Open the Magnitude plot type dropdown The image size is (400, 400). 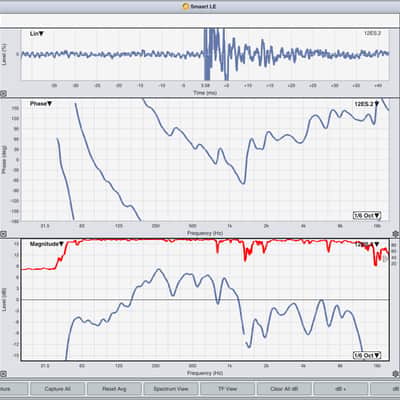click(47, 244)
